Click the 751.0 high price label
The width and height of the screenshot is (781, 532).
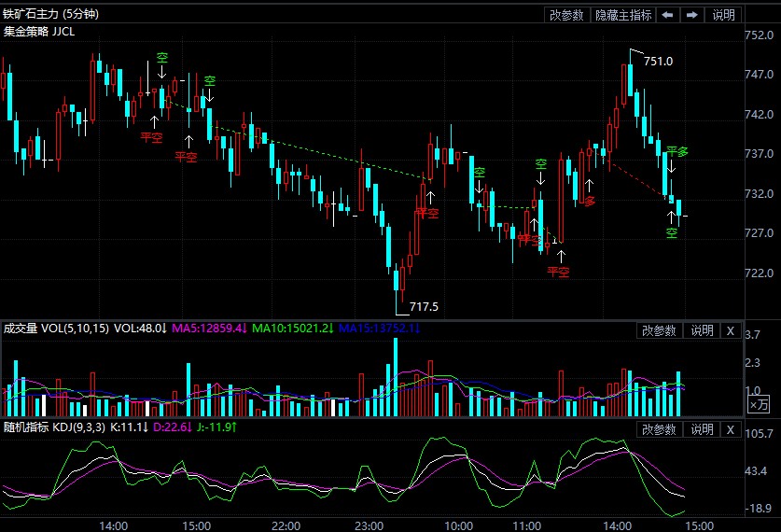(x=658, y=62)
